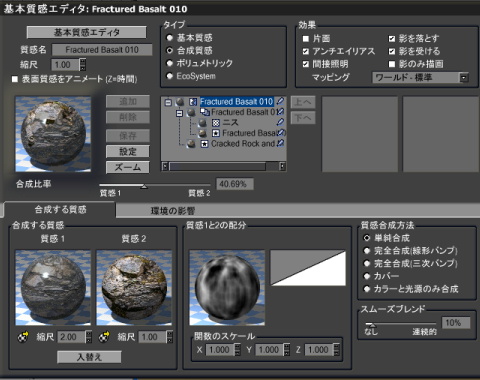Select カラーと光源のみ合成 option
The width and height of the screenshot is (480, 380).
tap(367, 289)
